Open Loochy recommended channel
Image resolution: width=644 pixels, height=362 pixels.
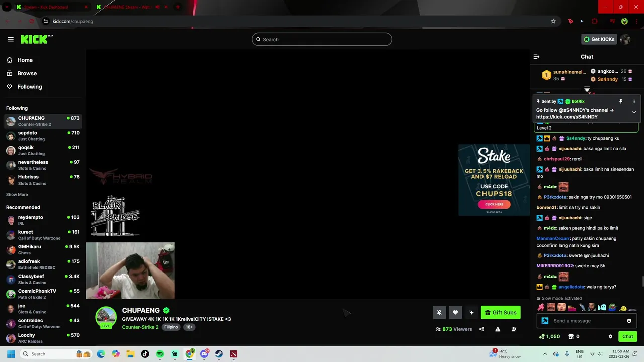click(x=43, y=338)
